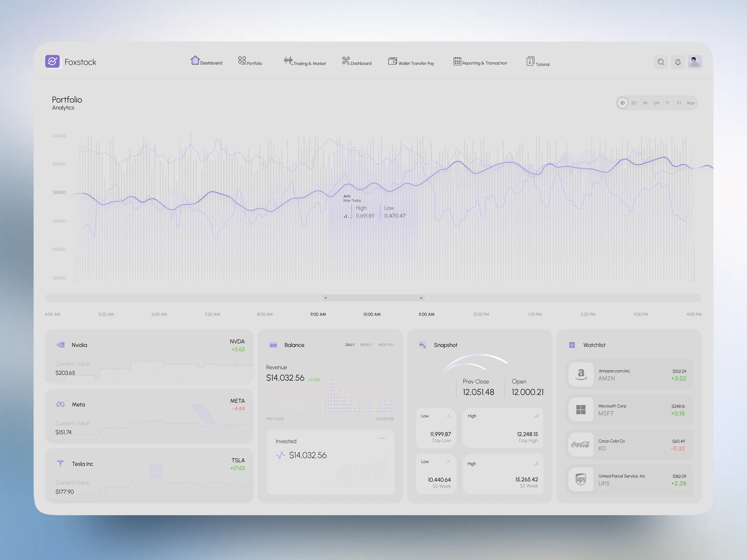Open the user profile avatar
Viewport: 747px width, 560px height.
pos(695,62)
